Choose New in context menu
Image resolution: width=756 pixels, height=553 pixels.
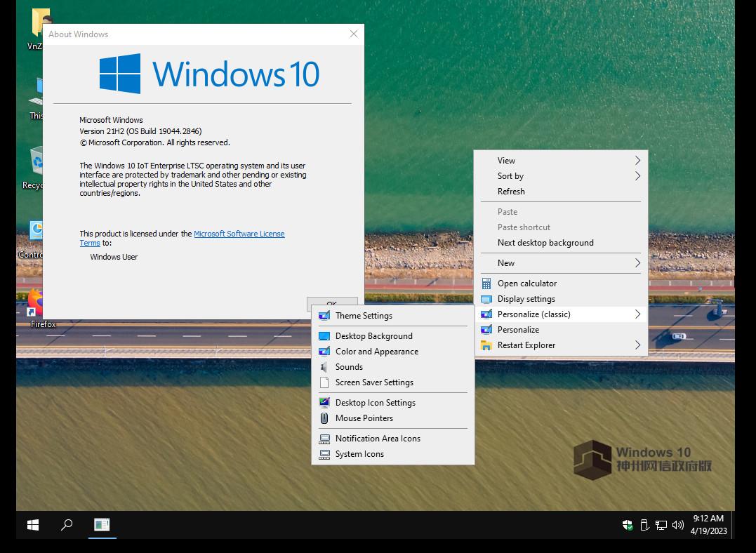(x=562, y=262)
